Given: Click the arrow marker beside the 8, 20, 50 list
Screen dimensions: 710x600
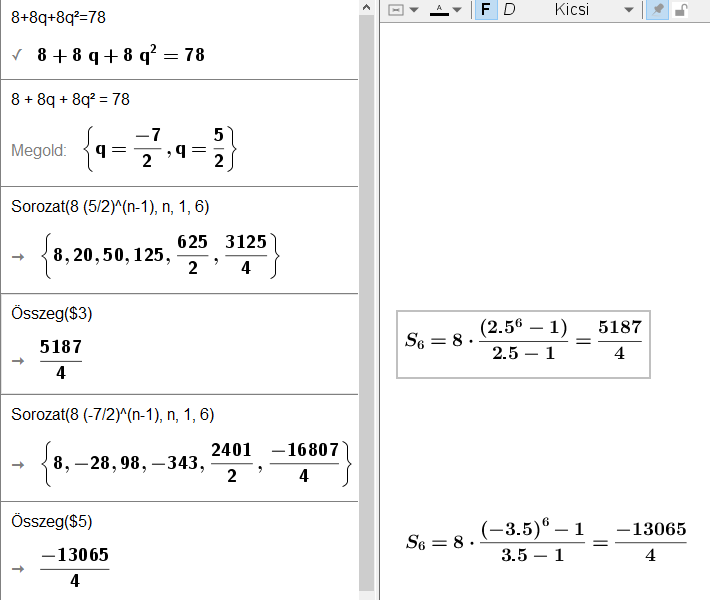Looking at the screenshot, I should click(x=17, y=257).
